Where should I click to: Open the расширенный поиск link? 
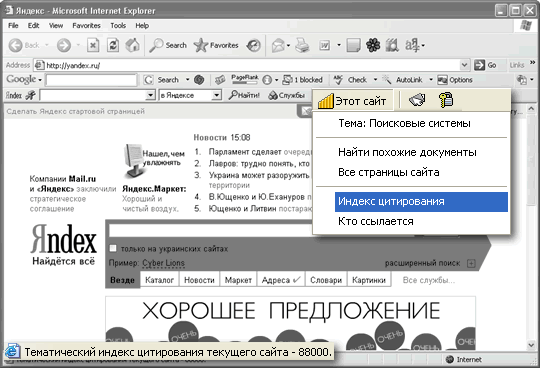click(423, 263)
